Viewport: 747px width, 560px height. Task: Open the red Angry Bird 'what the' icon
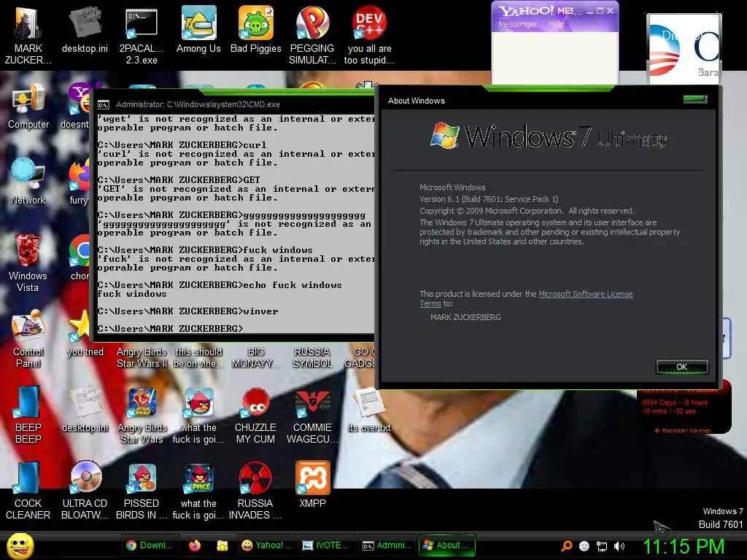click(198, 414)
